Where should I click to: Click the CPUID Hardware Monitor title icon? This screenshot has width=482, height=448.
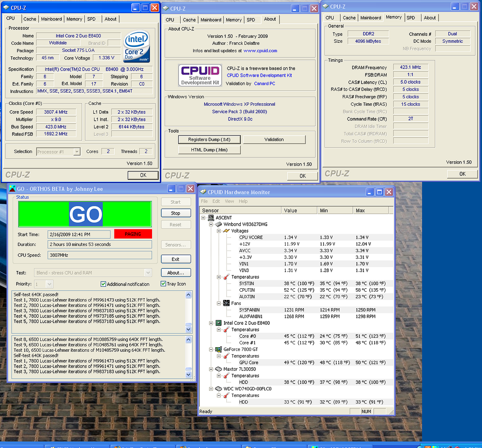(x=203, y=192)
